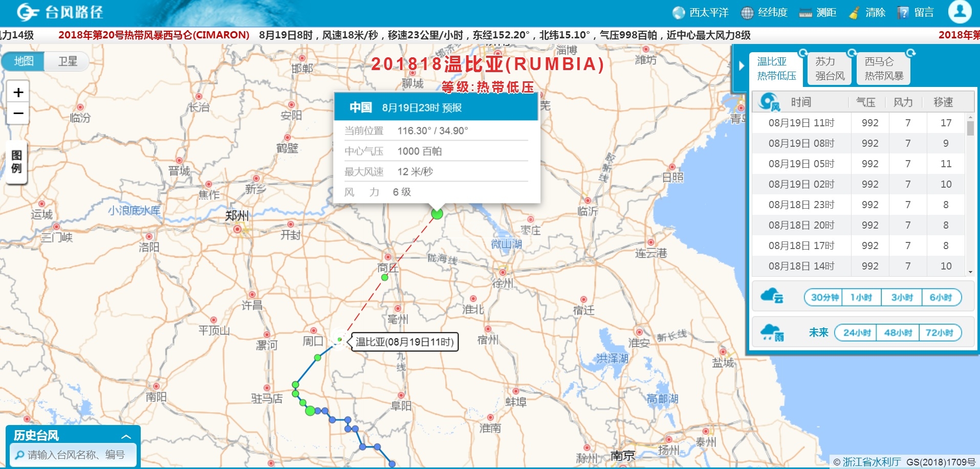Click the zoom in plus button
This screenshot has width=980, height=469.
17,93
